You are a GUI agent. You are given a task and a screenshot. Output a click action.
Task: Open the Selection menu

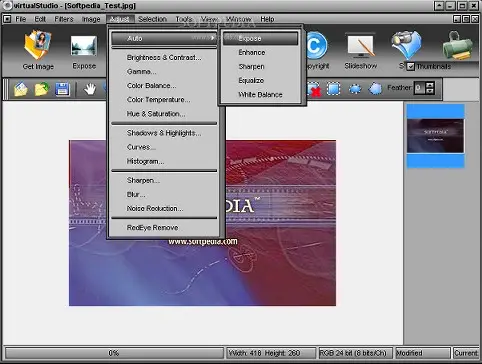click(x=152, y=19)
